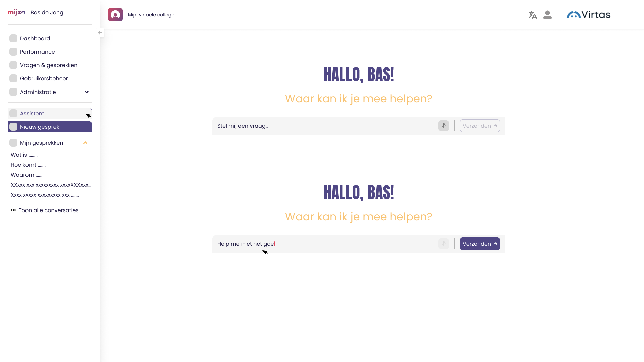Click the mijzo logo

pyautogui.click(x=16, y=12)
